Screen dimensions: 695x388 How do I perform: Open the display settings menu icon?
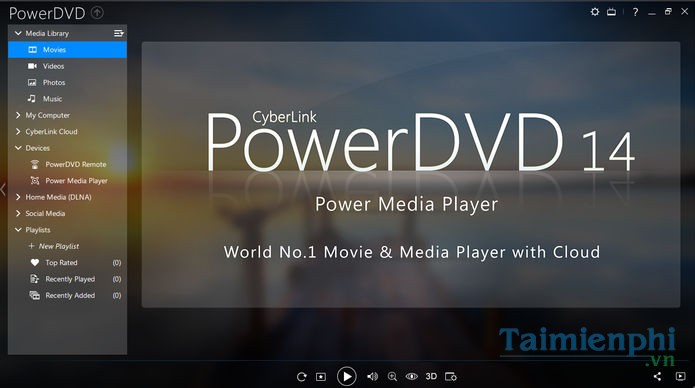click(451, 376)
